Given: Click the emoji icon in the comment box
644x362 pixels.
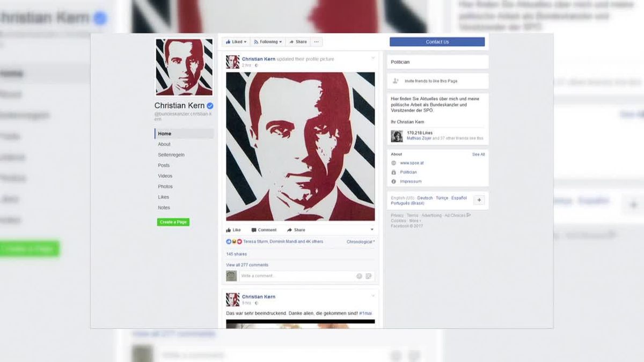Looking at the screenshot, I should 359,276.
